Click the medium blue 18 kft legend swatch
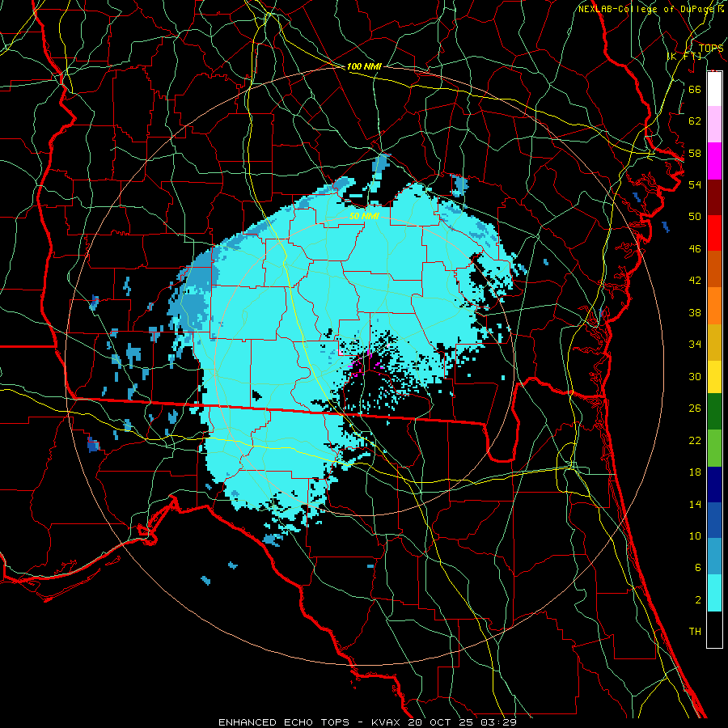Image resolution: width=728 pixels, height=728 pixels. click(x=714, y=520)
